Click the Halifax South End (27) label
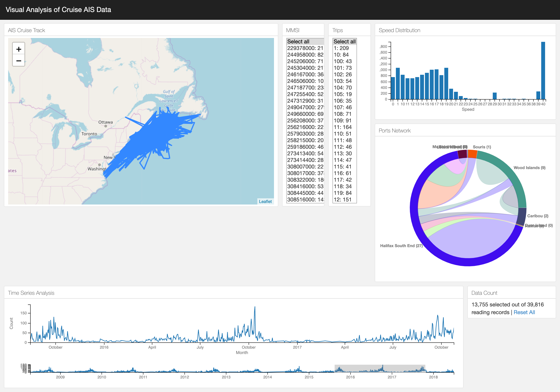 [x=401, y=246]
